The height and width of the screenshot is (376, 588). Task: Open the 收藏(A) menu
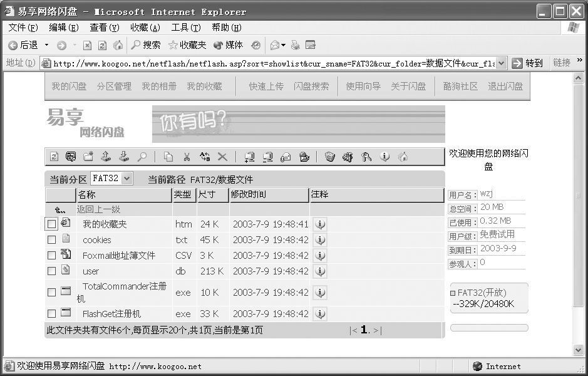pos(145,28)
